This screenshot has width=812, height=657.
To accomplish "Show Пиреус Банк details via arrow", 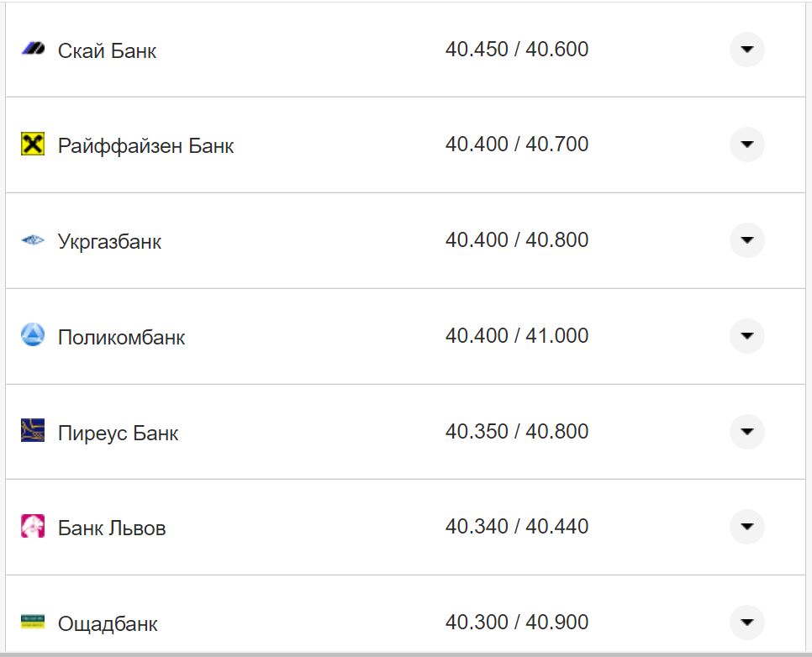I will [x=746, y=432].
